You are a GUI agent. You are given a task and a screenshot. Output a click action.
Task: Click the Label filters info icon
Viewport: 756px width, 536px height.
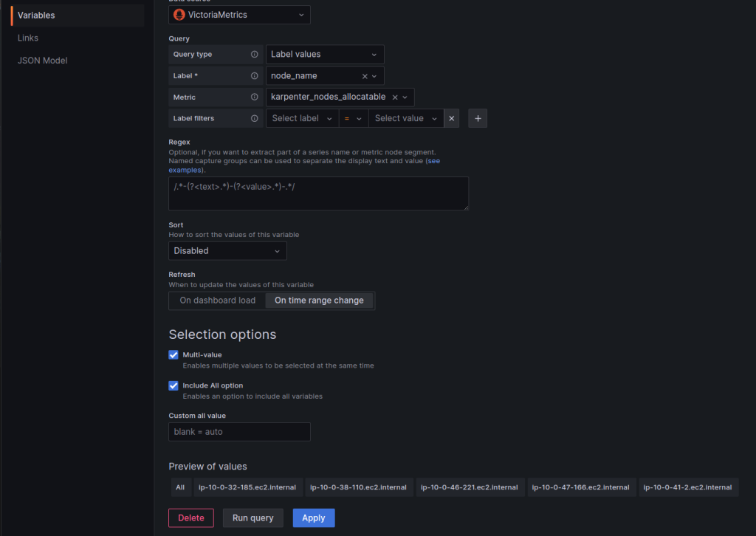[x=255, y=118]
